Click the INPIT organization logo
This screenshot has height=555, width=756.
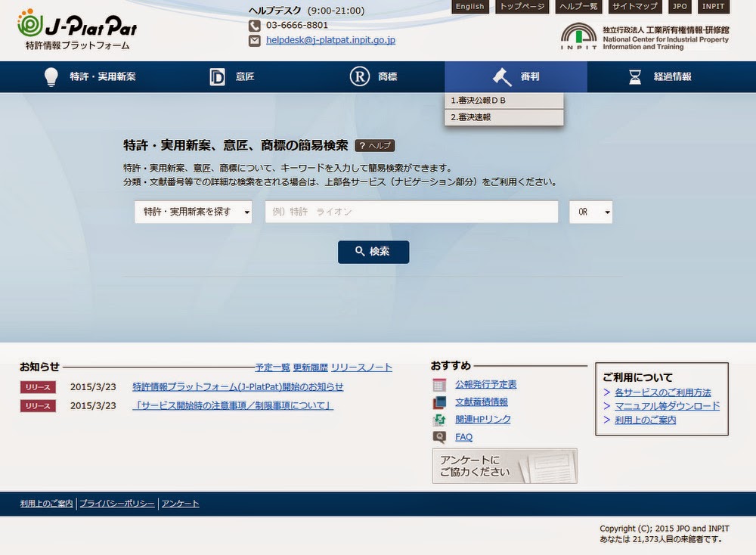pyautogui.click(x=645, y=37)
